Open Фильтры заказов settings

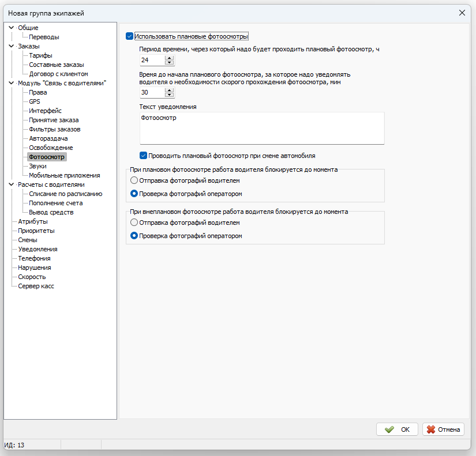click(x=55, y=129)
